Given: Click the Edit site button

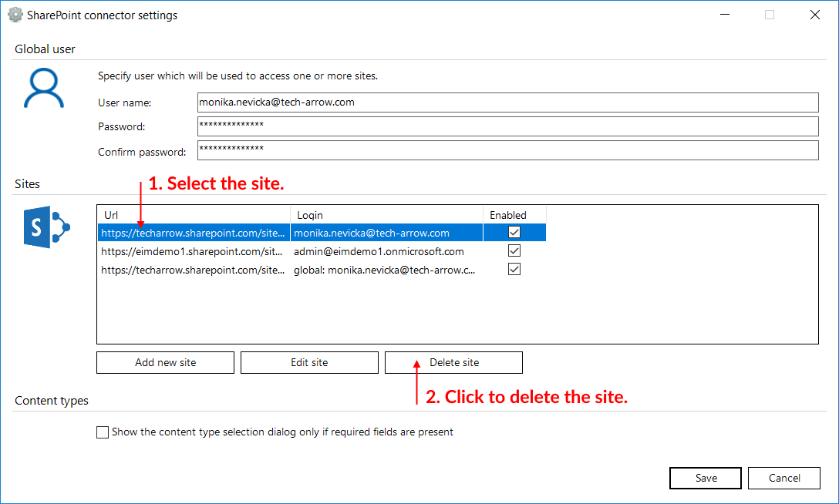Looking at the screenshot, I should tap(309, 362).
